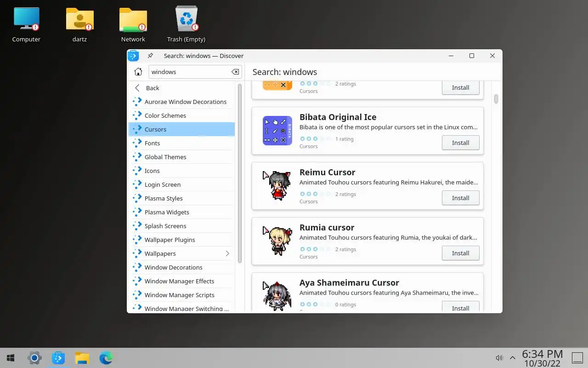Click the Rumia cursor character icon
Screen dimensions: 588x368
pyautogui.click(x=277, y=241)
